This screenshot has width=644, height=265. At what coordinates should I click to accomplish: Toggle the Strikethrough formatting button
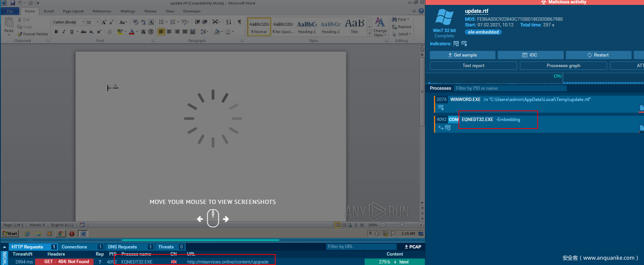pyautogui.click(x=83, y=32)
